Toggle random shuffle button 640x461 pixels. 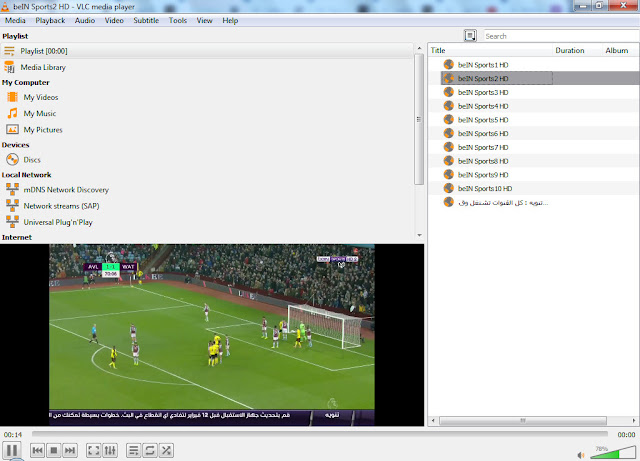coord(166,450)
